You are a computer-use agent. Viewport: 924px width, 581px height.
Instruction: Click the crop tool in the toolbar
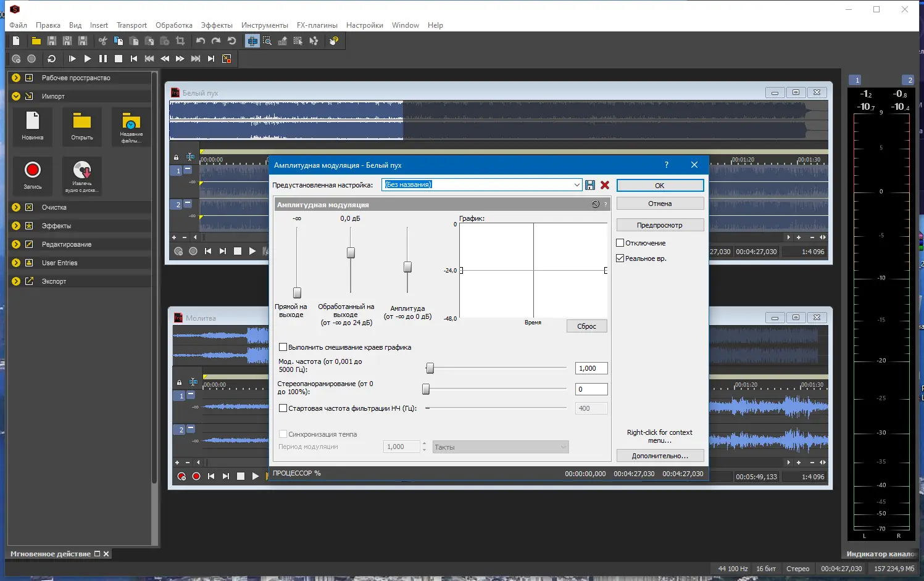click(x=180, y=41)
